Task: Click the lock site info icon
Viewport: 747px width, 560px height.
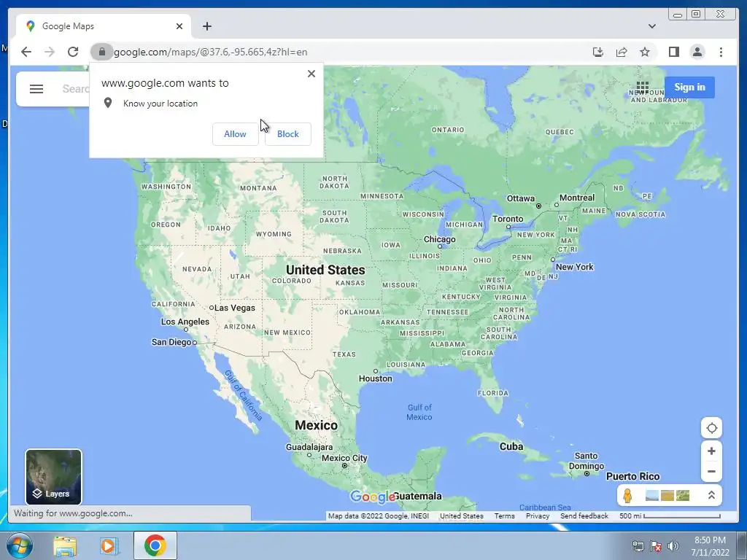Action: [101, 52]
